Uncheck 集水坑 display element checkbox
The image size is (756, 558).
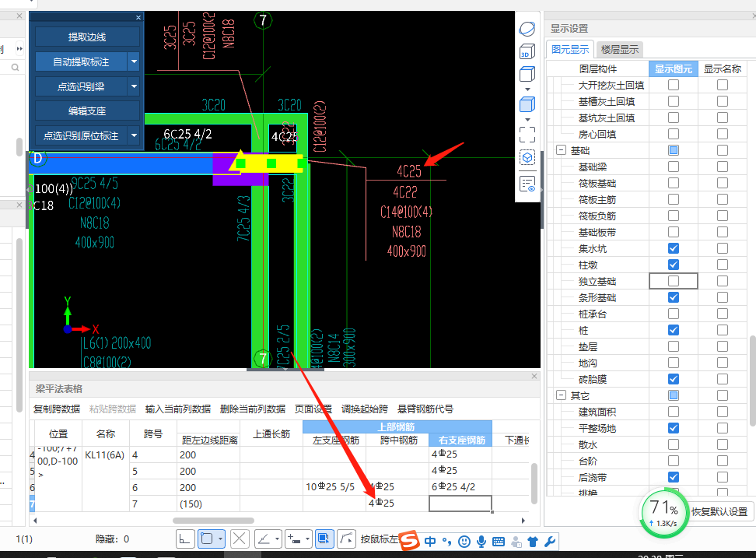(674, 248)
